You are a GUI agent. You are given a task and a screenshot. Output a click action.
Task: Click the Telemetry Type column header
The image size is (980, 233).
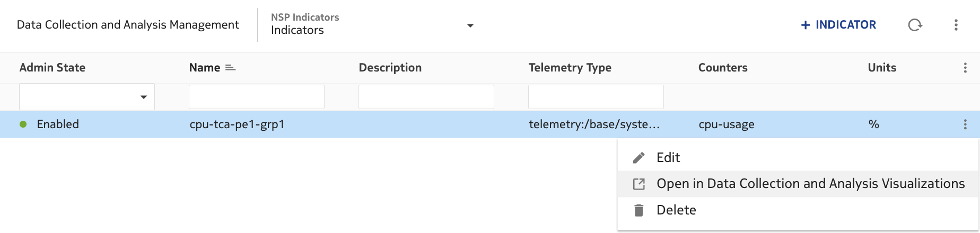click(570, 68)
